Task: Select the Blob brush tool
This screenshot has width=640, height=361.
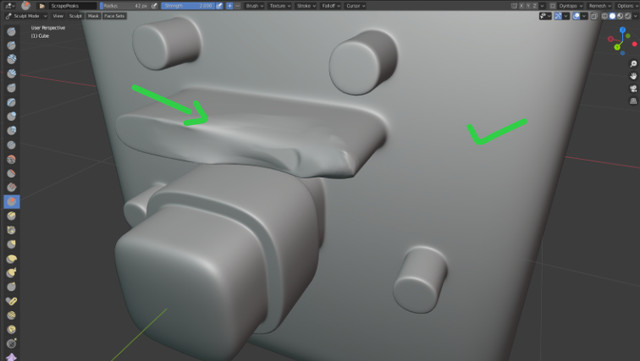Action: 11,131
